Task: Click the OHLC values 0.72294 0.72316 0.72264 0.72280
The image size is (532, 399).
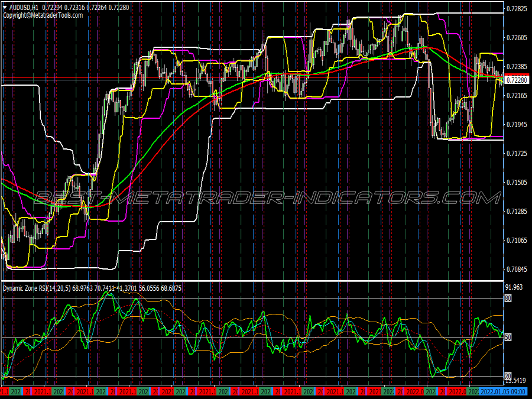Action: pyautogui.click(x=85, y=8)
